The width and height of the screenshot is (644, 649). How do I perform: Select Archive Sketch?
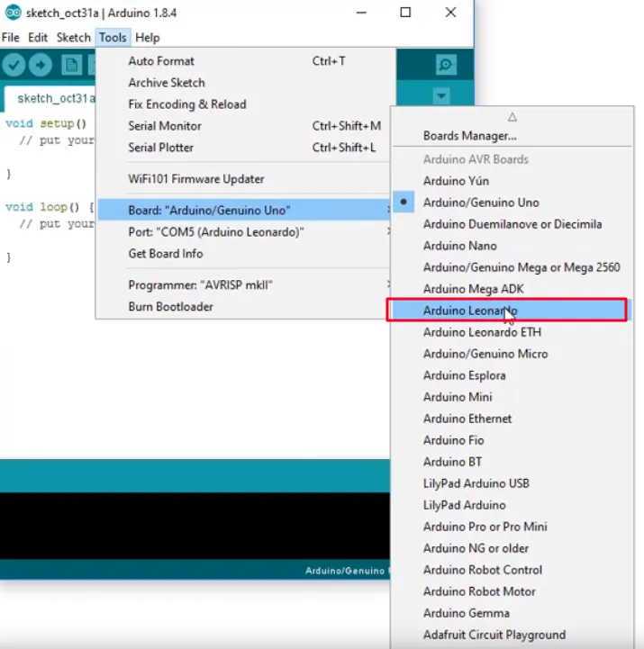(x=244, y=83)
